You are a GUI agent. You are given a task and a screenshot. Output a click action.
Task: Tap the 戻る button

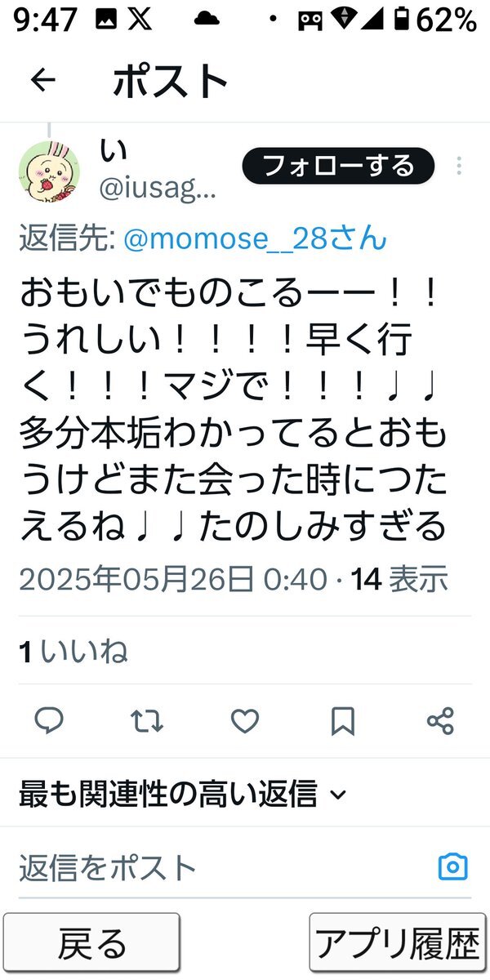click(91, 942)
